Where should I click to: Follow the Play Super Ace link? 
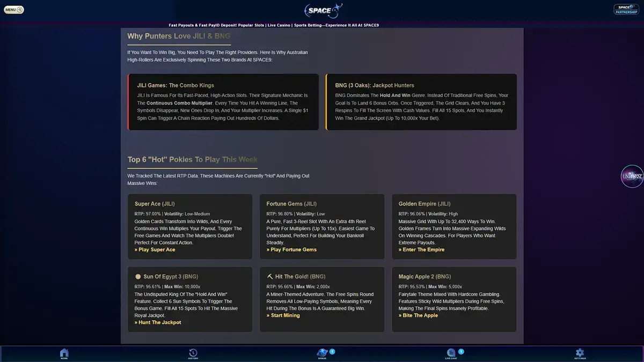(x=155, y=249)
